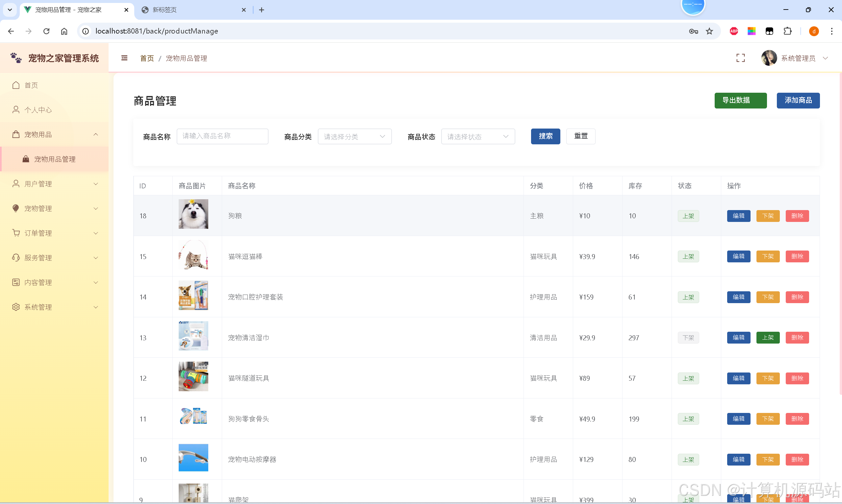This screenshot has height=504, width=842.
Task: Open 个人中心 in the sidebar
Action: tap(54, 110)
